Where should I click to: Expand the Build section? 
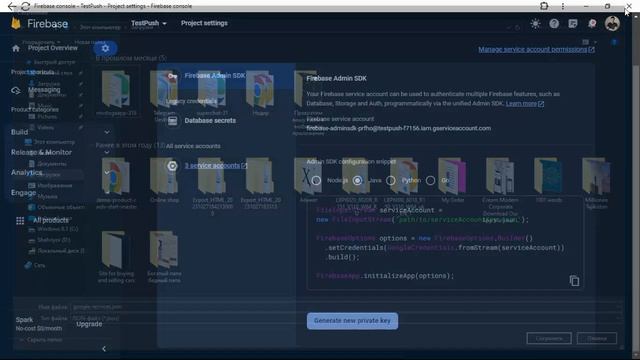point(107,132)
